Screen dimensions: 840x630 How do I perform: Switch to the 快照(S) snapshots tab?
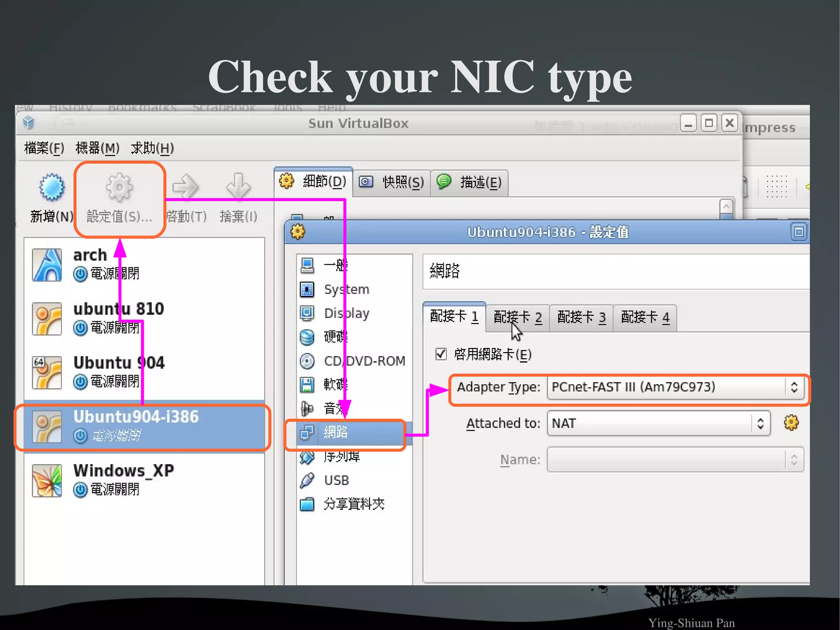click(x=391, y=182)
